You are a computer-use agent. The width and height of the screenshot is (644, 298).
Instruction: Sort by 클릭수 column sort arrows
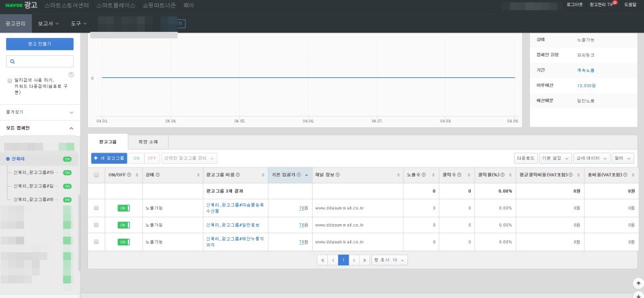469,175
